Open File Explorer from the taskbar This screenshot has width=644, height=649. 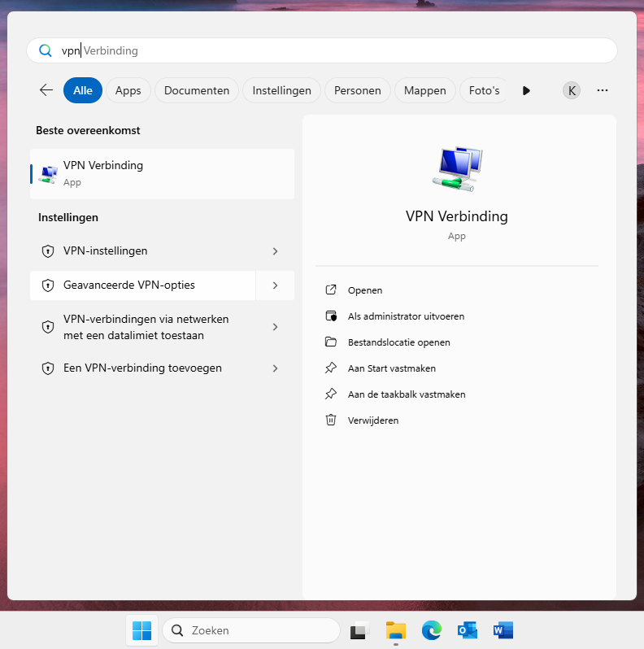[396, 630]
